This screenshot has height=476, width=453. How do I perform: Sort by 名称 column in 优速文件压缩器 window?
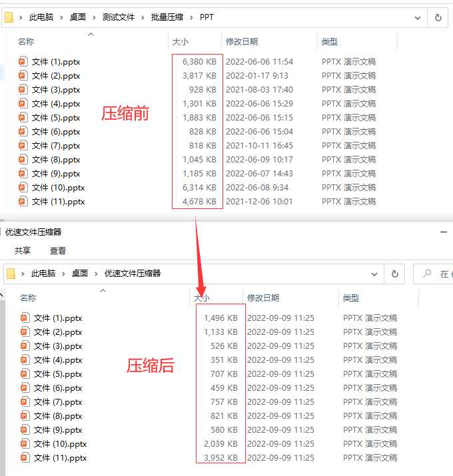click(x=28, y=298)
